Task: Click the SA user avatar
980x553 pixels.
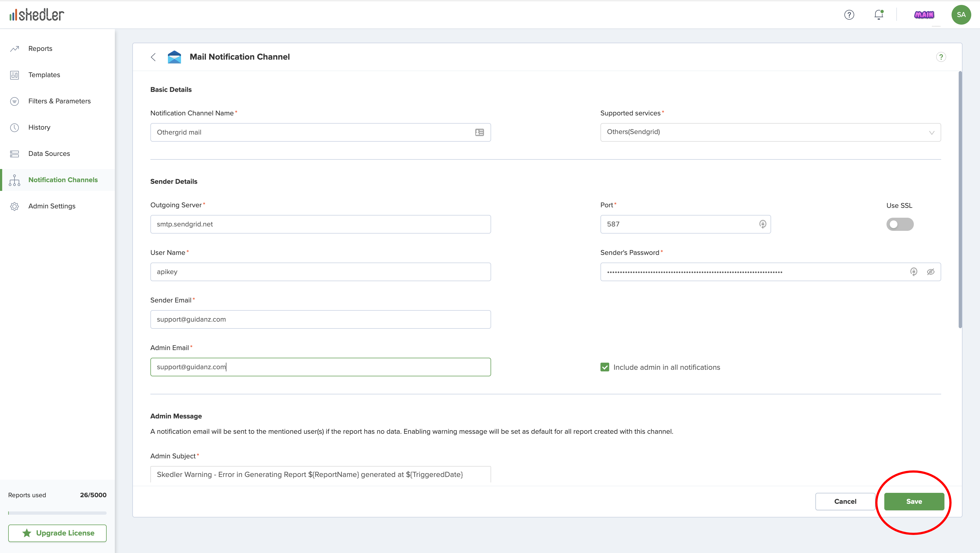Action: (x=961, y=15)
